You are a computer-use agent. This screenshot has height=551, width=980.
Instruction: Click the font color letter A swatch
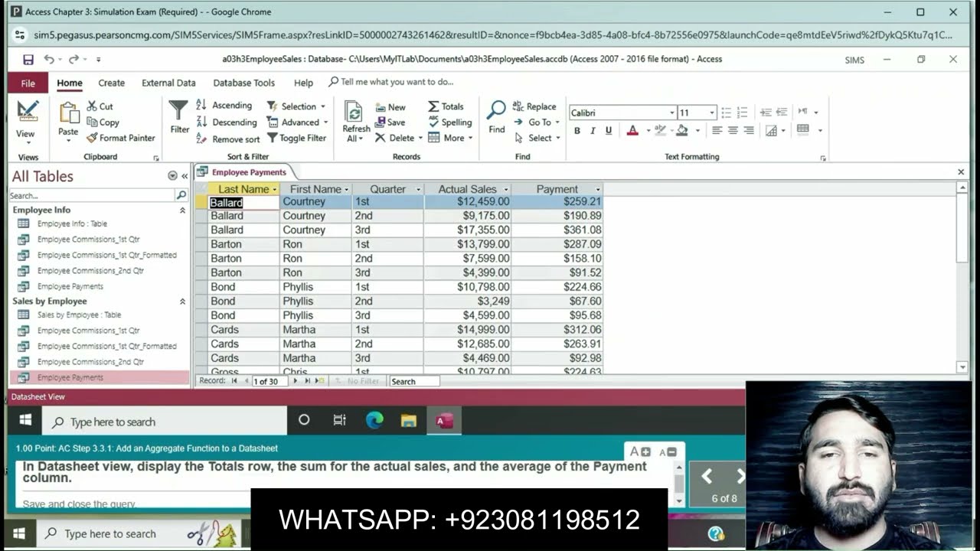(632, 131)
